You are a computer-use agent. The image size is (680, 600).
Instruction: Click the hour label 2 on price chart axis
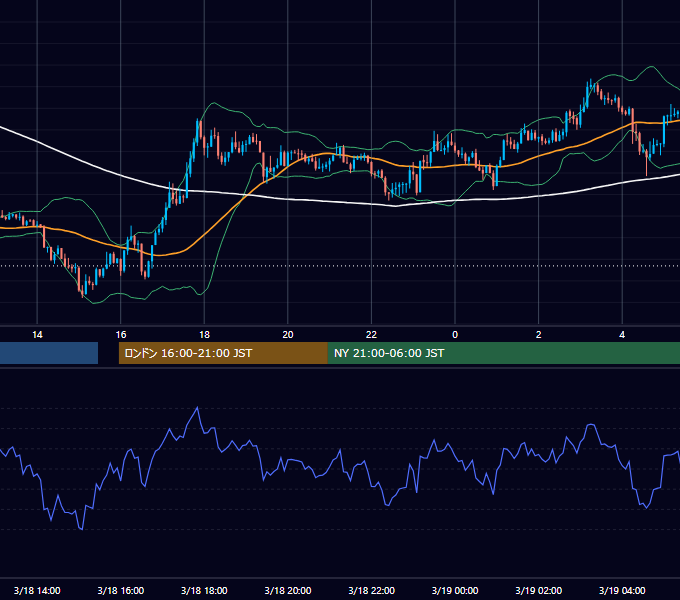[x=538, y=335]
